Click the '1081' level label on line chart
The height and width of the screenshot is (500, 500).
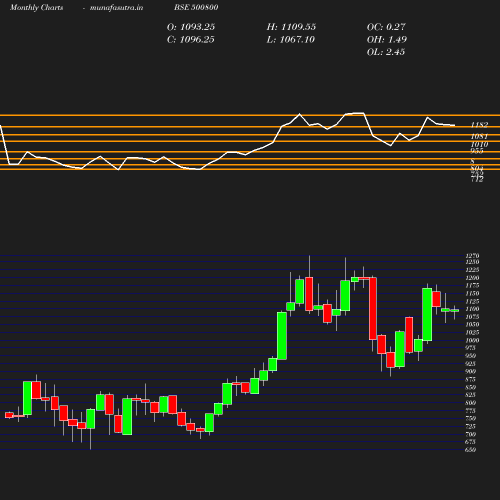tap(479, 137)
